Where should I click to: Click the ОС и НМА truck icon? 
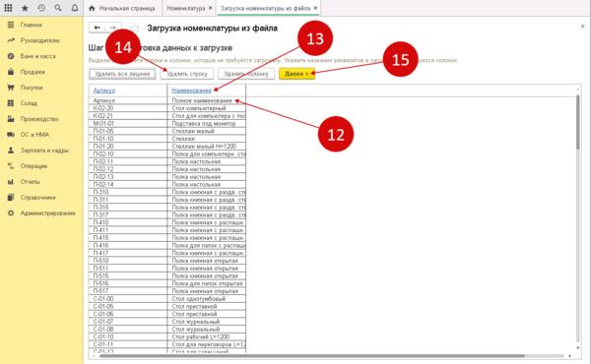point(11,135)
